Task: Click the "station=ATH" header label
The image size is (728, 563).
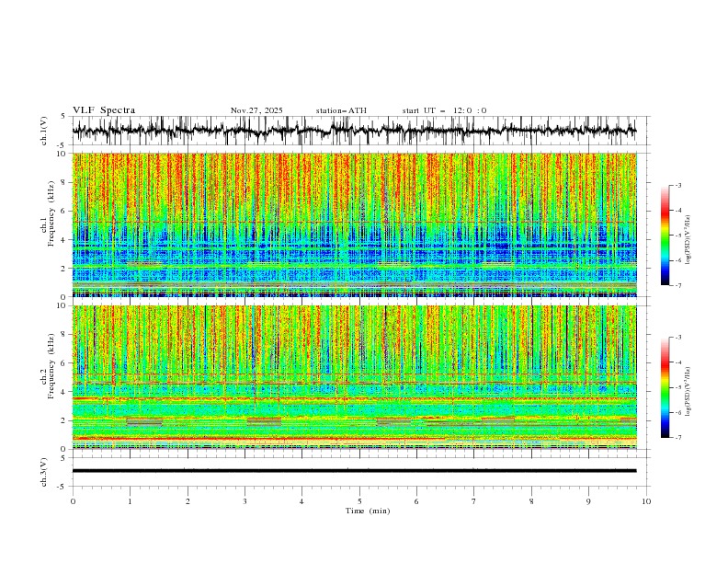Action: point(341,110)
